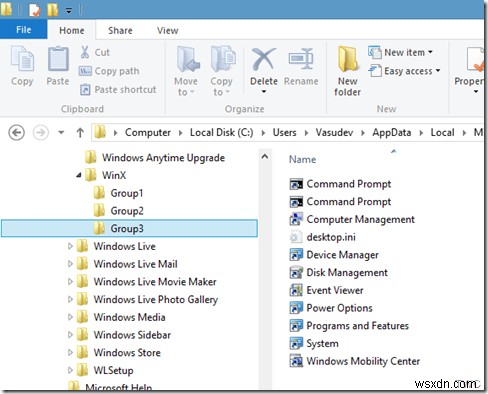Viewport: 488px width, 394px height.
Task: Expand the WLSetup folder
Action: point(70,370)
